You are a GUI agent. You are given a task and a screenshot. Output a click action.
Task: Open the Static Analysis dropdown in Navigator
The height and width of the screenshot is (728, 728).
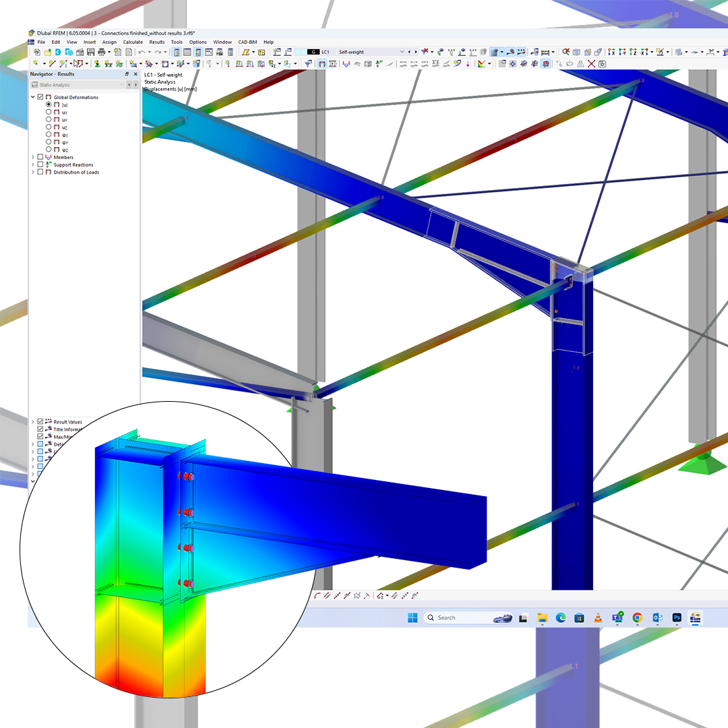(x=122, y=84)
